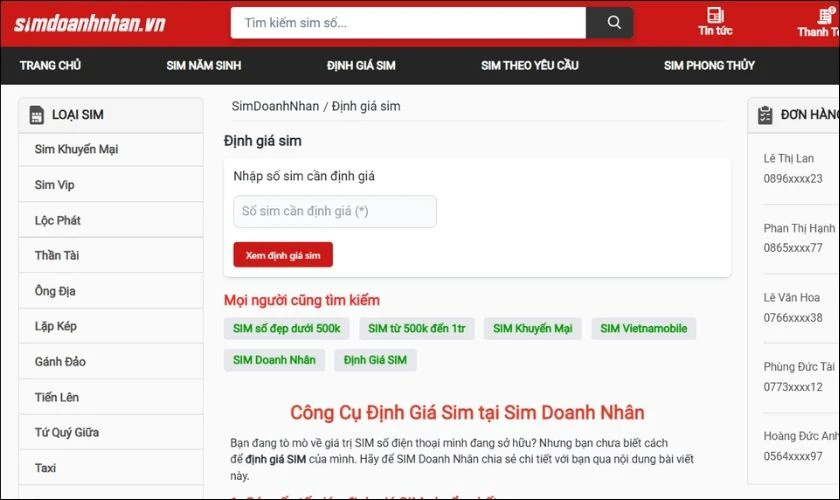
Task: Click bold định giá SIM text in article
Action: 275,459
